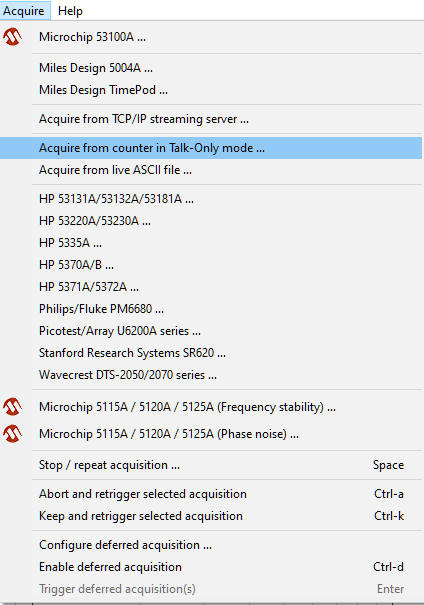
Task: Click Microchip logo next to Frequency stability entry
Action: pyautogui.click(x=12, y=407)
